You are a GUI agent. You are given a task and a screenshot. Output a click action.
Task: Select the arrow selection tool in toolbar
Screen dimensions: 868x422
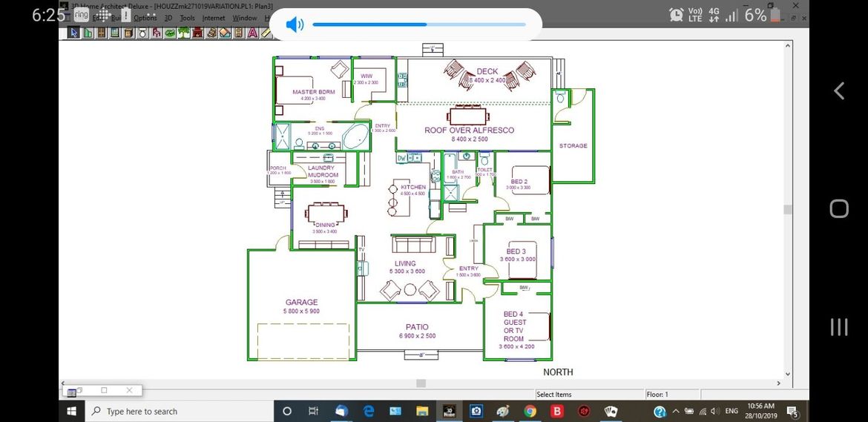point(74,33)
